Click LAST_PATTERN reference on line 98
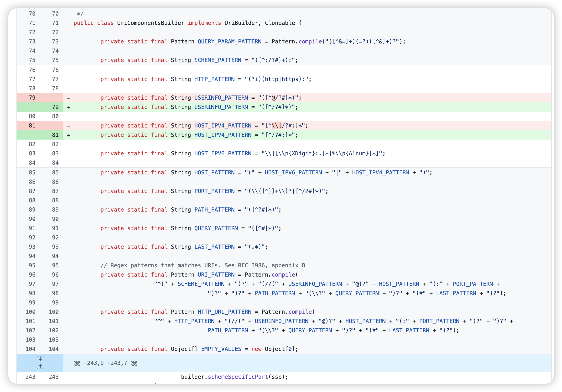This screenshot has width=562, height=392. (456, 294)
